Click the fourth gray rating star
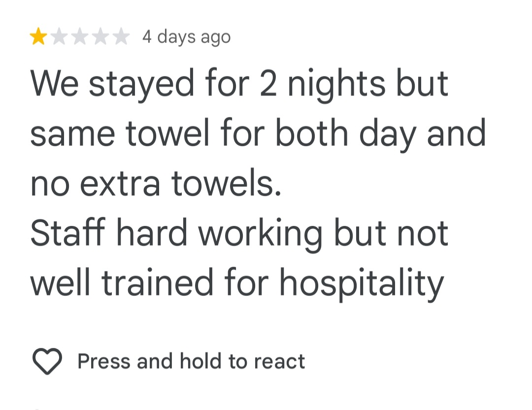Image resolution: width=532 pixels, height=410 pixels. (x=100, y=36)
